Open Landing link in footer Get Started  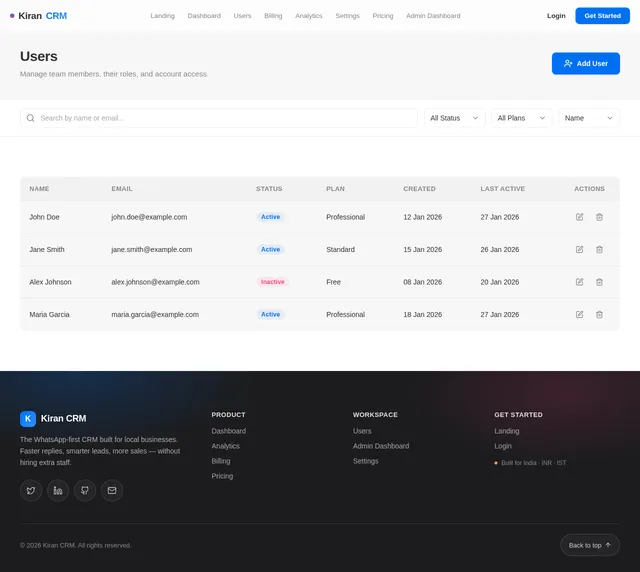[x=507, y=431]
